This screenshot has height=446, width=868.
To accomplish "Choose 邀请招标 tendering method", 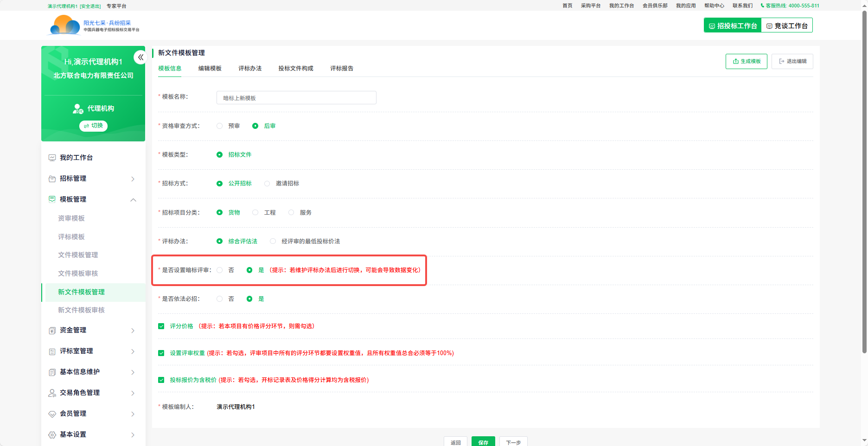I will click(267, 183).
